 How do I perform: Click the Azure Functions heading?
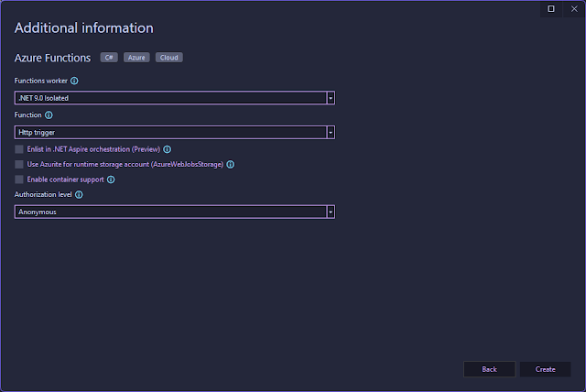point(52,58)
